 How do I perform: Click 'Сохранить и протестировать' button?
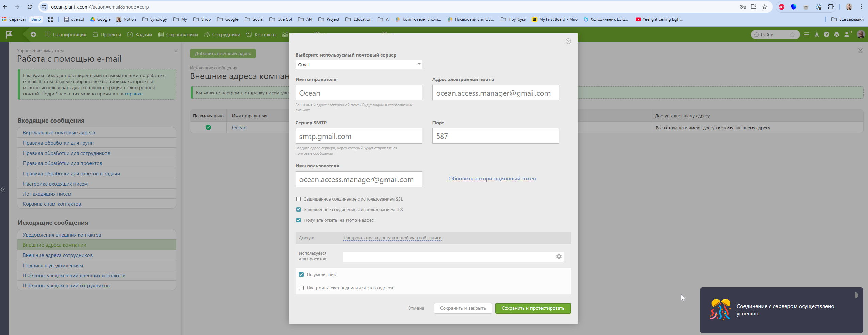pos(533,308)
